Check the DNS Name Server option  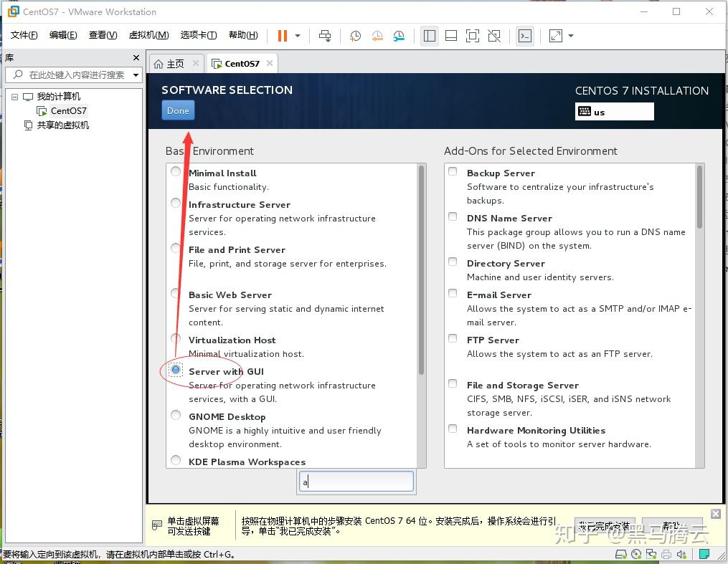tap(453, 216)
